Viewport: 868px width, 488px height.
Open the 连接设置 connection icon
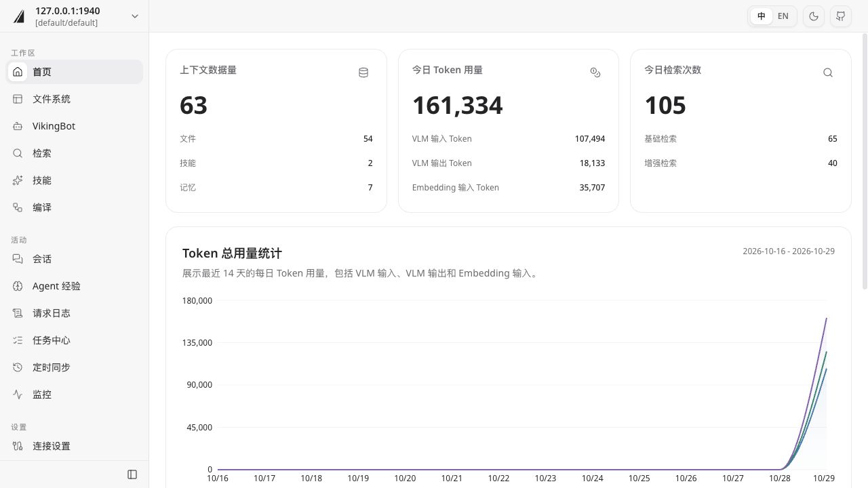(18, 446)
